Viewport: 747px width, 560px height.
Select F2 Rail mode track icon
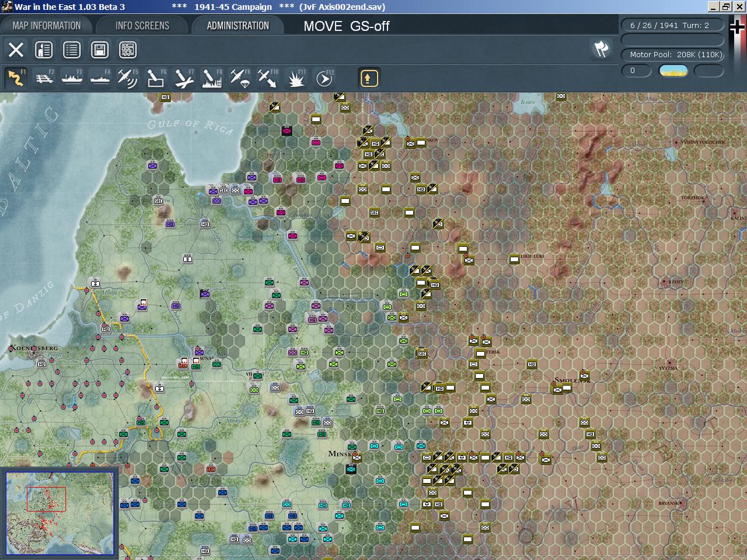tap(44, 78)
